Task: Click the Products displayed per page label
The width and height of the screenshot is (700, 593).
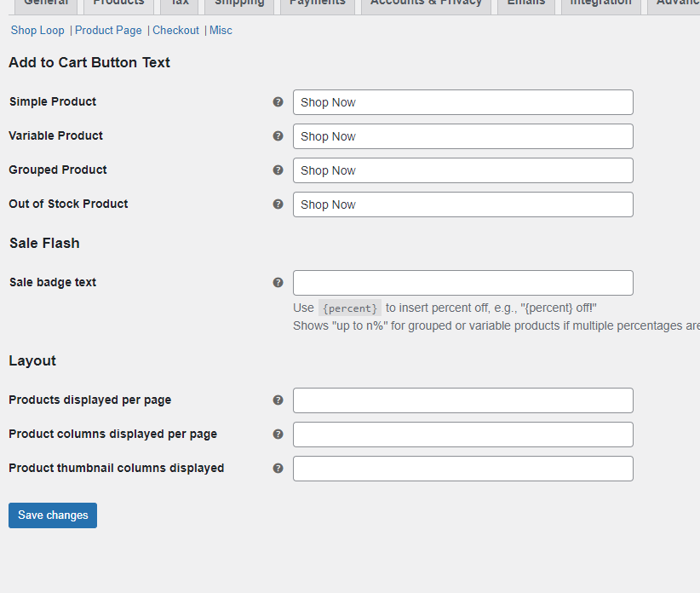Action: click(x=89, y=400)
